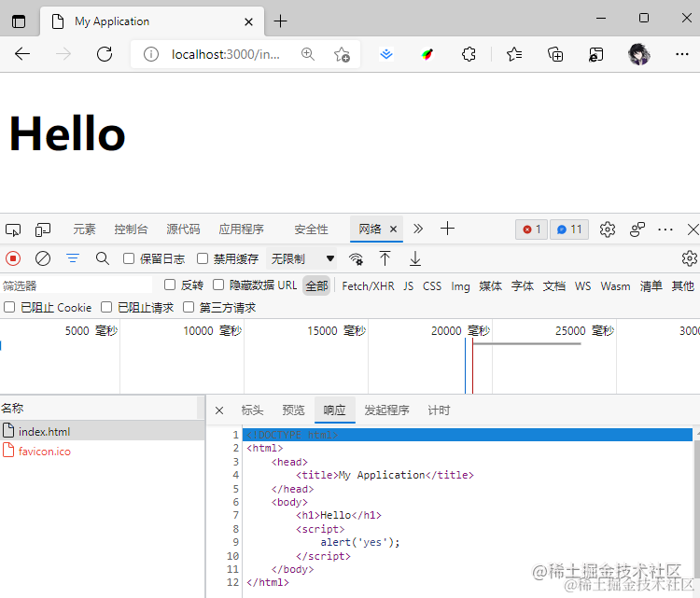This screenshot has height=598, width=700.
Task: Filter requests by Img
Action: [460, 286]
